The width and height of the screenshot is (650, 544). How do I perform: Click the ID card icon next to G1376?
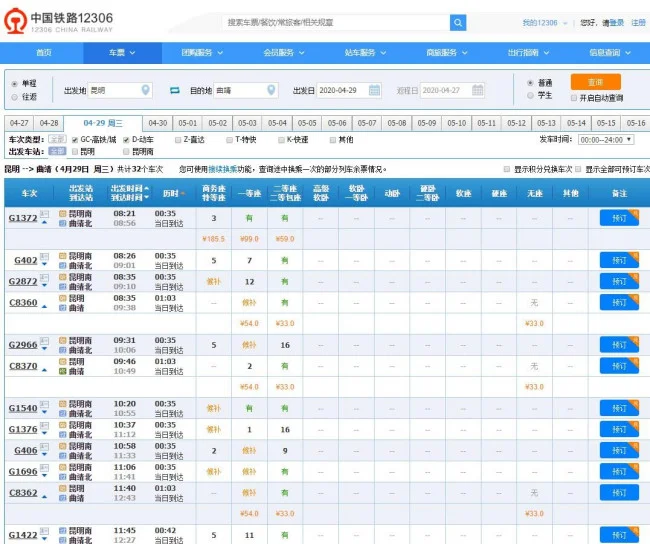44,425
